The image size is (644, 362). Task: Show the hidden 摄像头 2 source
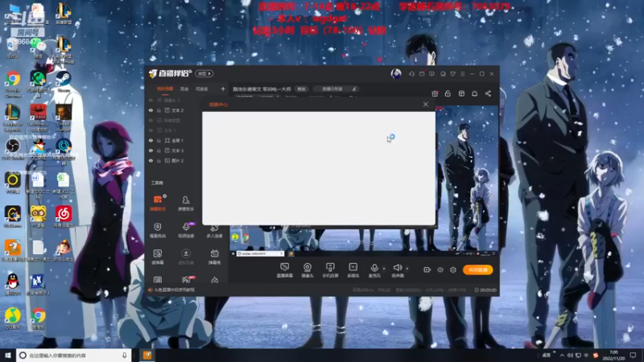pyautogui.click(x=151, y=100)
